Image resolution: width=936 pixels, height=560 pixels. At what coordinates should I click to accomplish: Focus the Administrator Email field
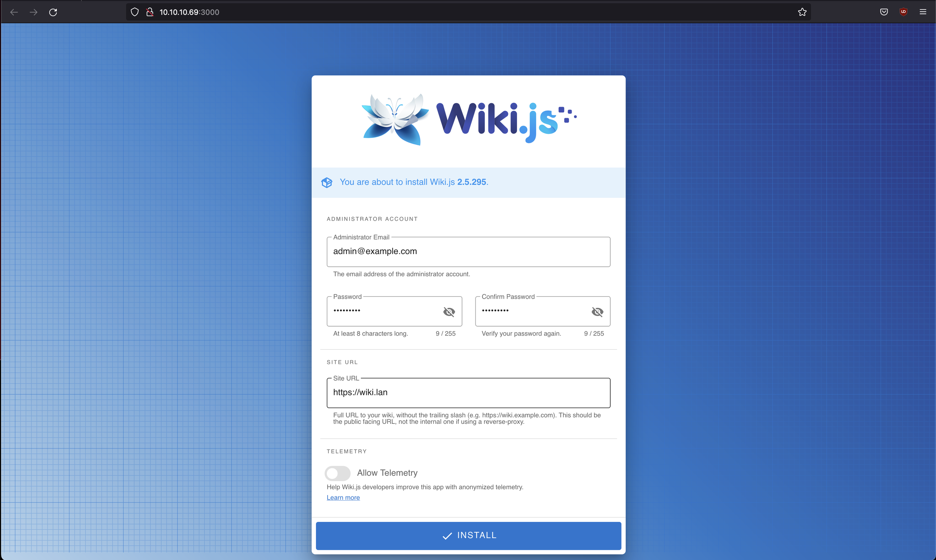(469, 252)
